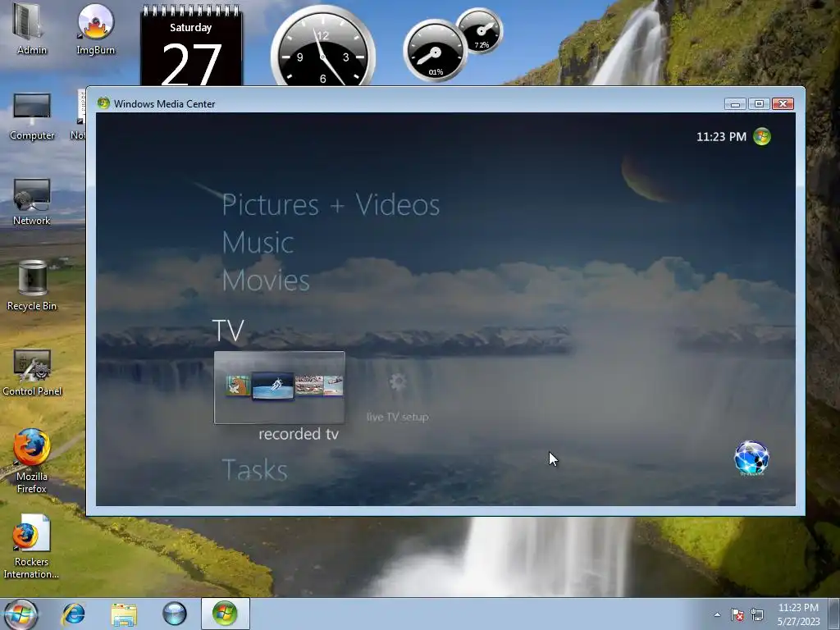Click the calendar gadget showing Saturday 27
Screen dimensions: 840x630
pos(191,46)
